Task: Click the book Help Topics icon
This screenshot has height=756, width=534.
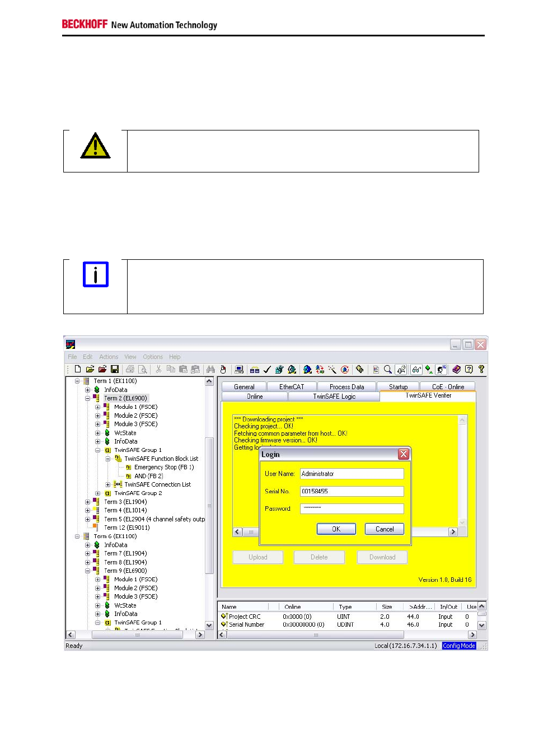Action: 456,369
